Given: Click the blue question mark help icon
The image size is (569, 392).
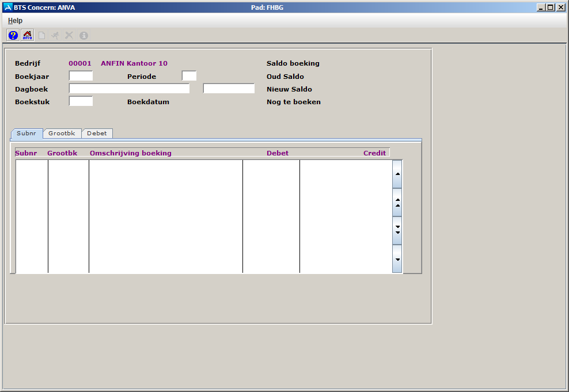Looking at the screenshot, I should tap(13, 35).
